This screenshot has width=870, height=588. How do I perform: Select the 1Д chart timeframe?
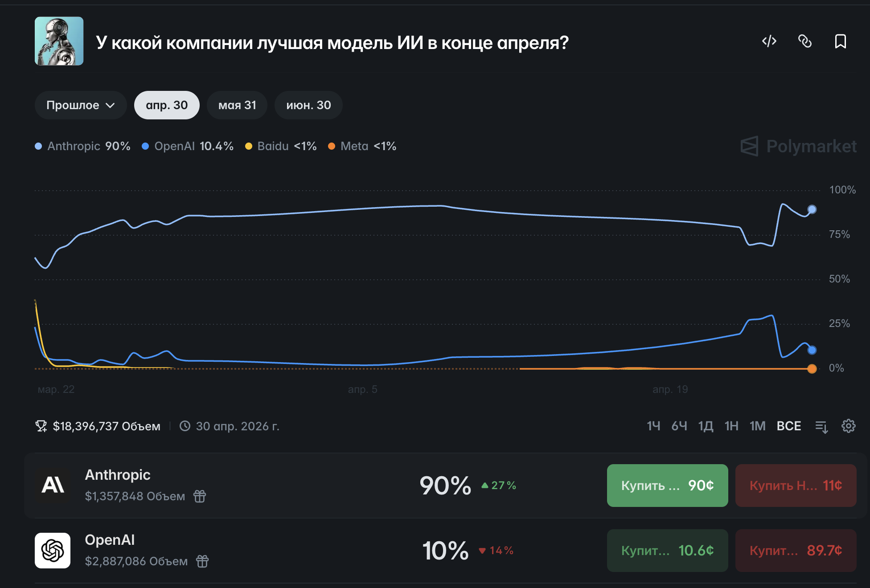click(x=706, y=426)
